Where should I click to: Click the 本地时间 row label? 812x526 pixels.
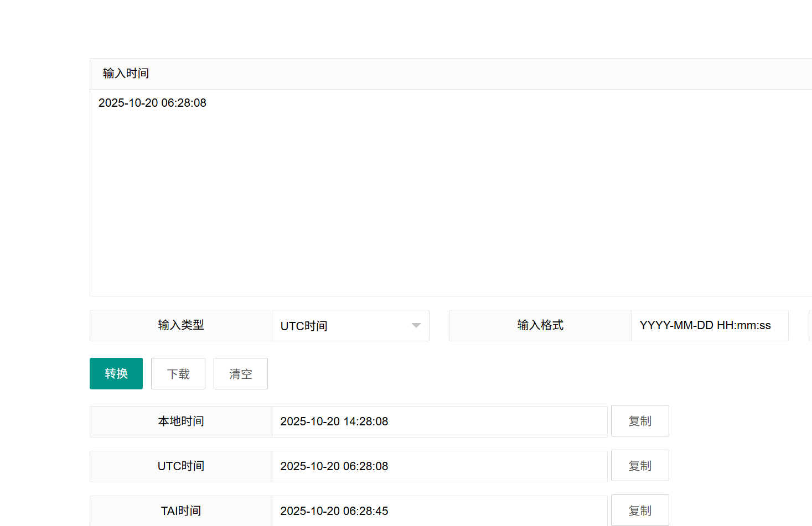[x=181, y=421]
